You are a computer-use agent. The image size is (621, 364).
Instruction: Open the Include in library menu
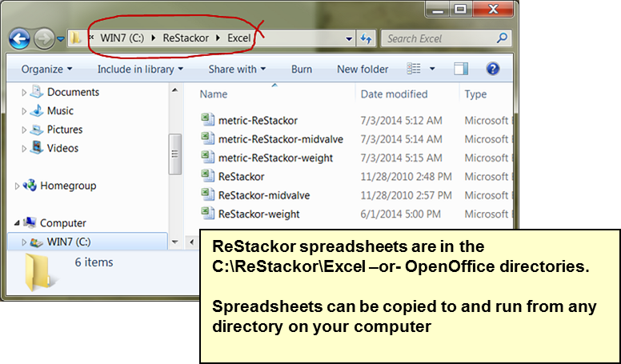click(140, 70)
